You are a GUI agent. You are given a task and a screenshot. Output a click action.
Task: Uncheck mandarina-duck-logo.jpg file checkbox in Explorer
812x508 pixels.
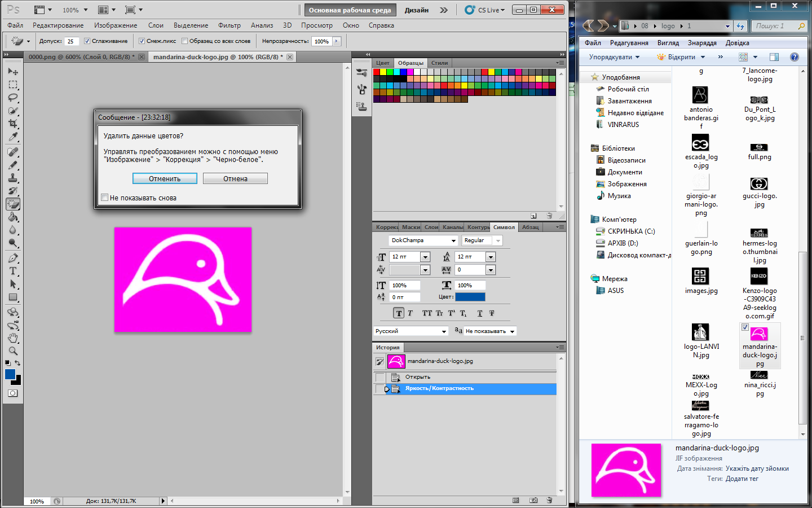pyautogui.click(x=745, y=327)
